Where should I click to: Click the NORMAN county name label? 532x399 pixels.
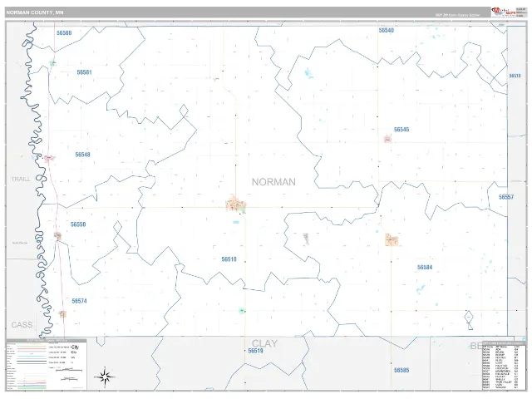tap(273, 182)
